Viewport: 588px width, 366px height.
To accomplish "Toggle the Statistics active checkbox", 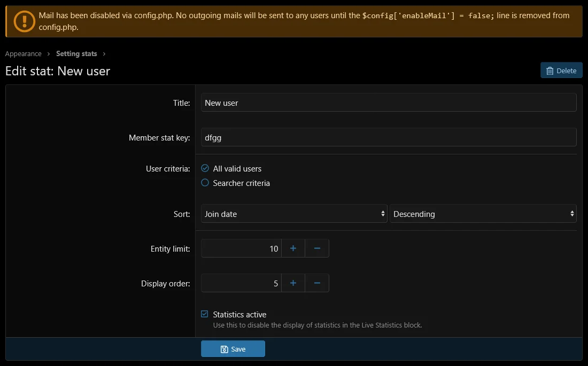I will click(x=205, y=314).
